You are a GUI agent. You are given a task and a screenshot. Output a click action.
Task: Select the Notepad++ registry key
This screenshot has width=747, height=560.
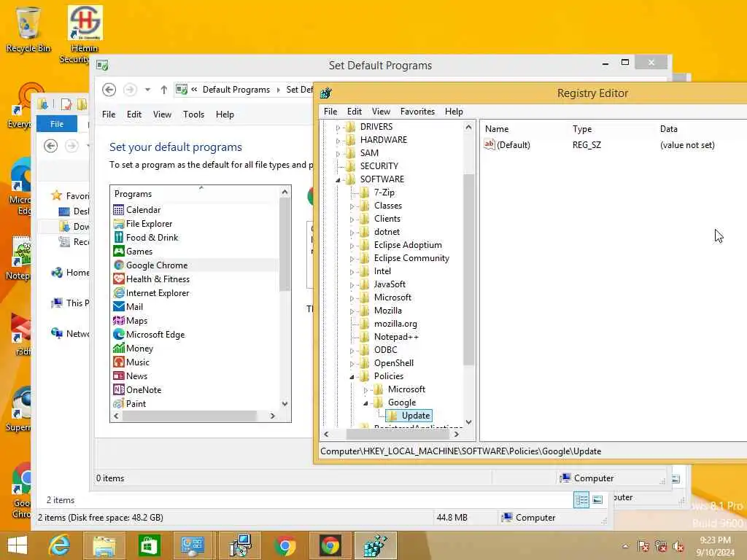point(396,337)
